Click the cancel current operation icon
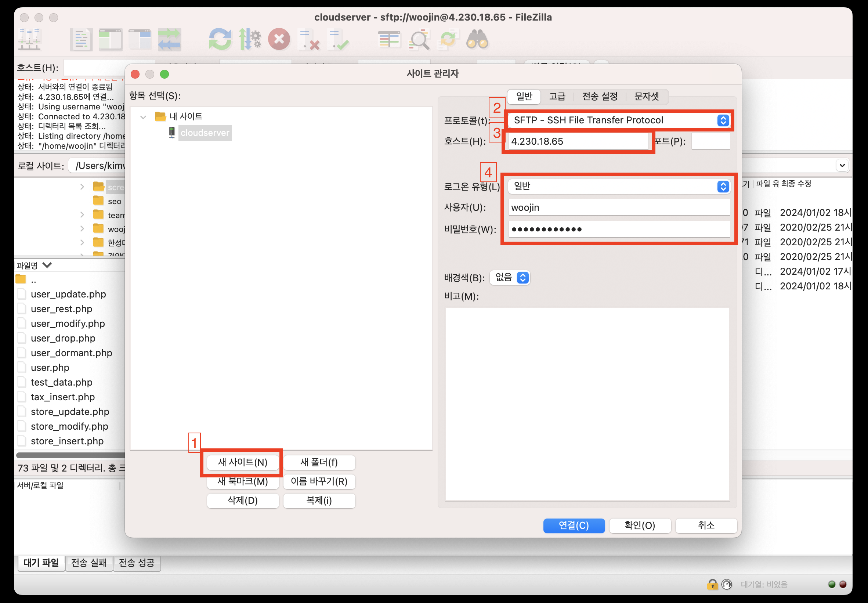This screenshot has width=868, height=603. (279, 39)
